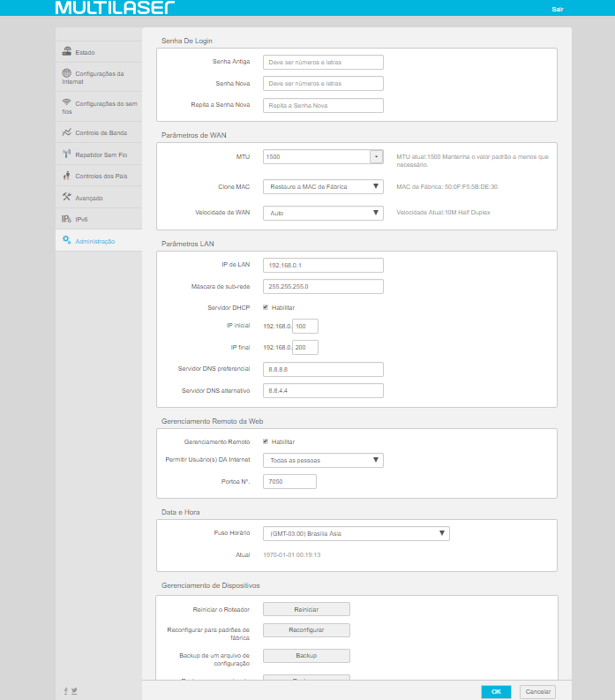Click the Controle de Banda graph icon
Screen dimensions: 615x700
tap(67, 132)
